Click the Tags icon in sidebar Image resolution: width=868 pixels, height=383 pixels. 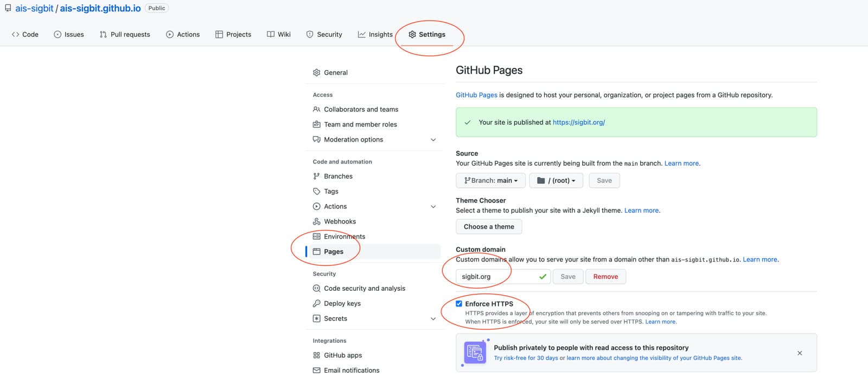click(x=316, y=191)
